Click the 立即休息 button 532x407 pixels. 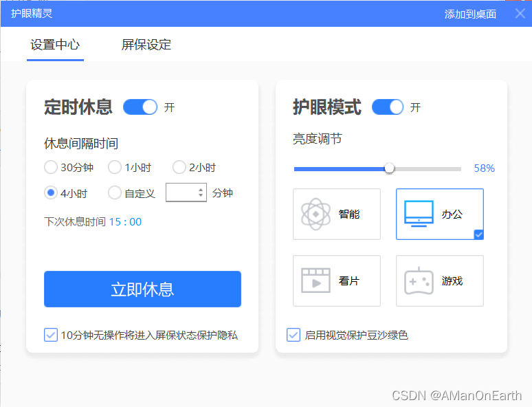(142, 289)
